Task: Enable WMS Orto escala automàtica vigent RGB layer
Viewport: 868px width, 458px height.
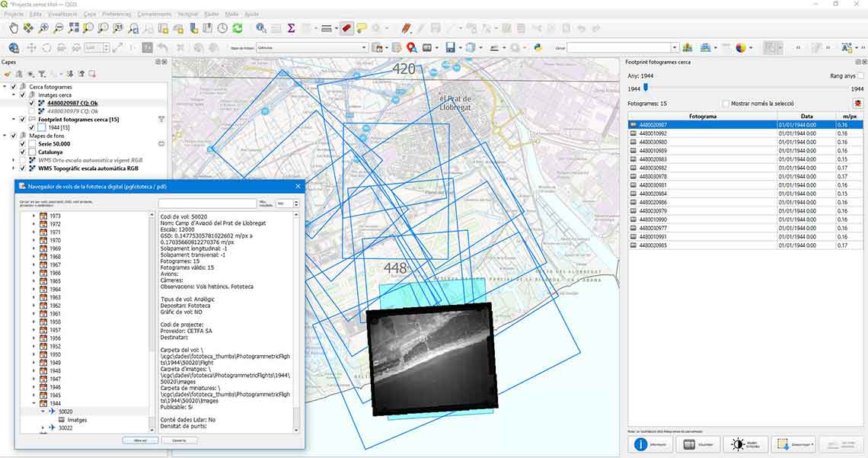Action: pyautogui.click(x=23, y=160)
